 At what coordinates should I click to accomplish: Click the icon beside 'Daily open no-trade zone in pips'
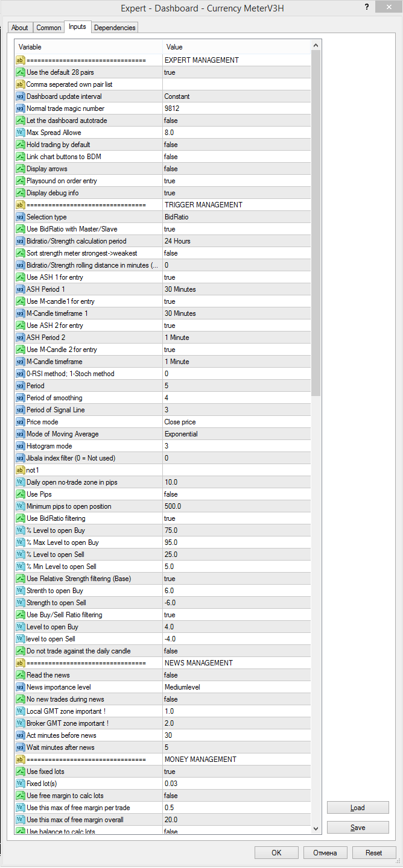(x=20, y=482)
